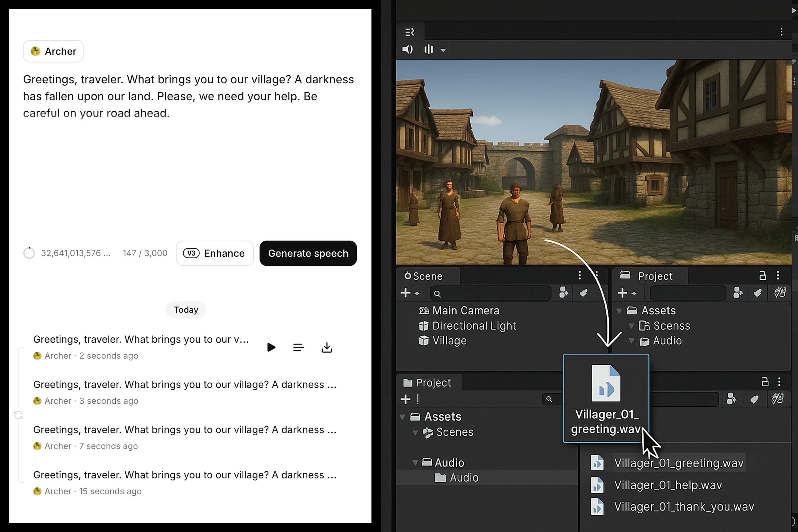798x532 pixels.
Task: Toggle the scene audio speaker icon
Action: click(x=408, y=50)
